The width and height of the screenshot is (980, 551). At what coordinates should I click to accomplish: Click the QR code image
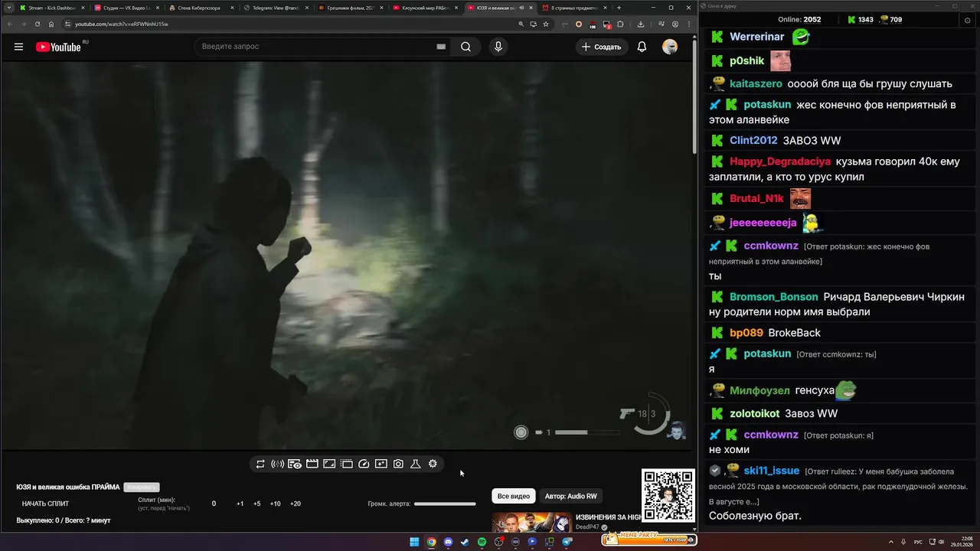tap(668, 496)
